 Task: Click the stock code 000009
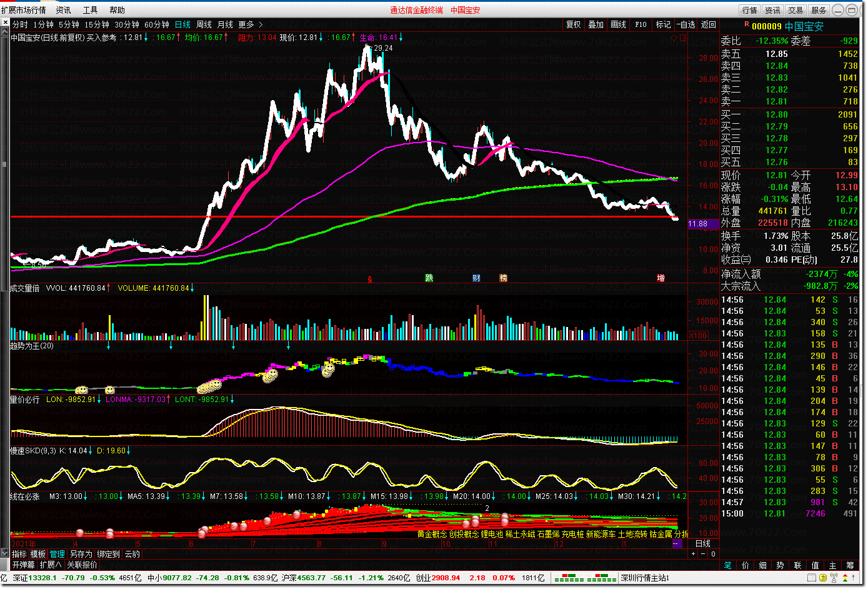pyautogui.click(x=767, y=26)
